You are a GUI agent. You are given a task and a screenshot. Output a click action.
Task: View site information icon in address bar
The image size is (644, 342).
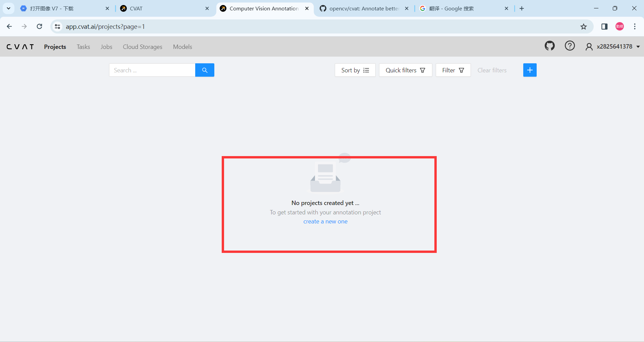tap(58, 26)
